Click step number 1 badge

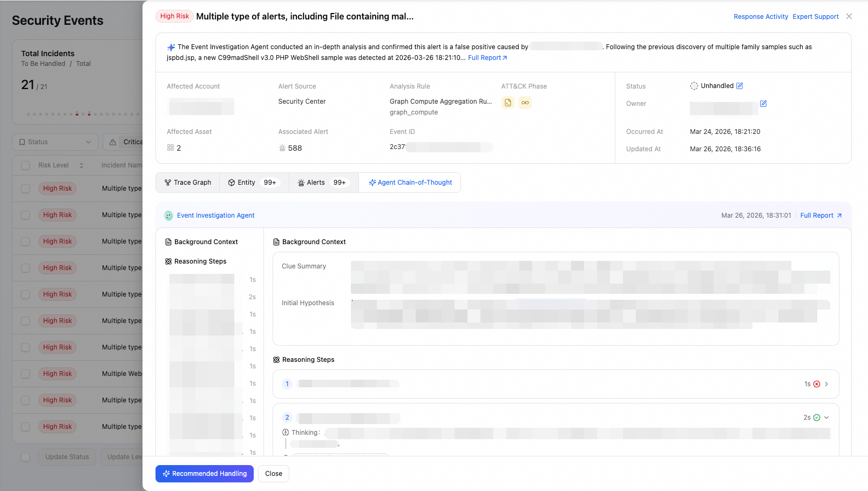(287, 384)
